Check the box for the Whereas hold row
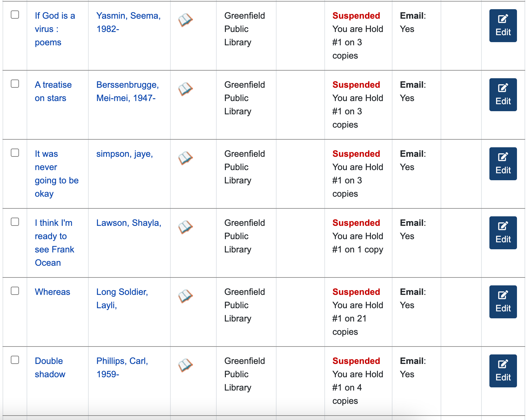Image resolution: width=529 pixels, height=420 pixels. pos(15,290)
